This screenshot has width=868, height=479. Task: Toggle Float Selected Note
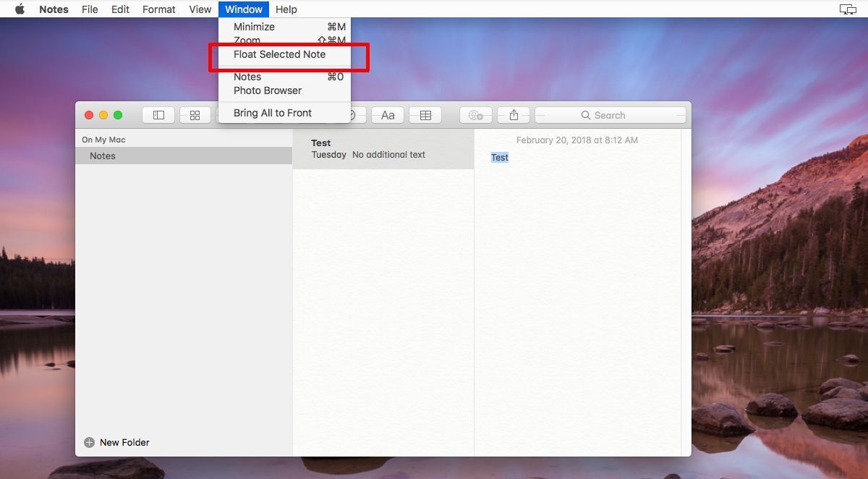tap(279, 54)
